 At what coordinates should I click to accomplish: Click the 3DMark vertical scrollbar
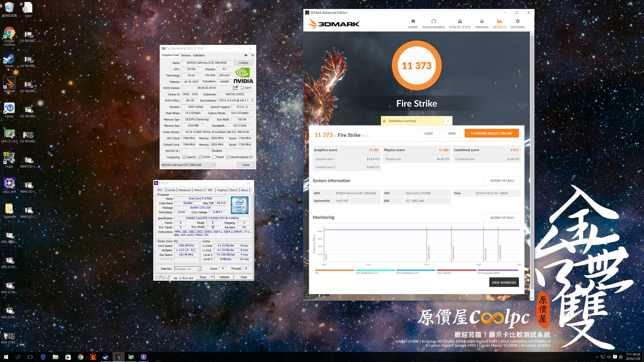[x=532, y=166]
